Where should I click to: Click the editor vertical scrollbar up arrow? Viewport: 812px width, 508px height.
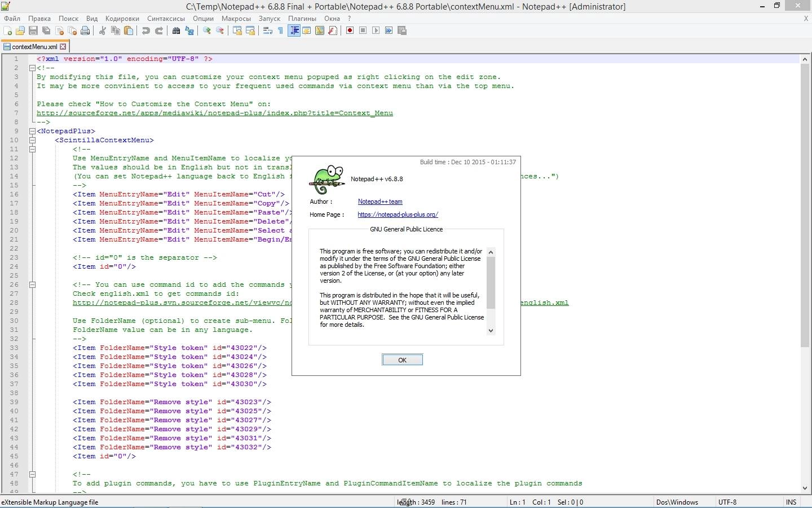click(x=805, y=59)
